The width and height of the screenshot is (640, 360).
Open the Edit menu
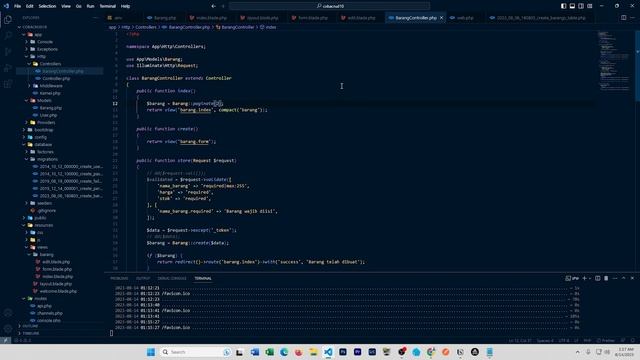point(29,6)
